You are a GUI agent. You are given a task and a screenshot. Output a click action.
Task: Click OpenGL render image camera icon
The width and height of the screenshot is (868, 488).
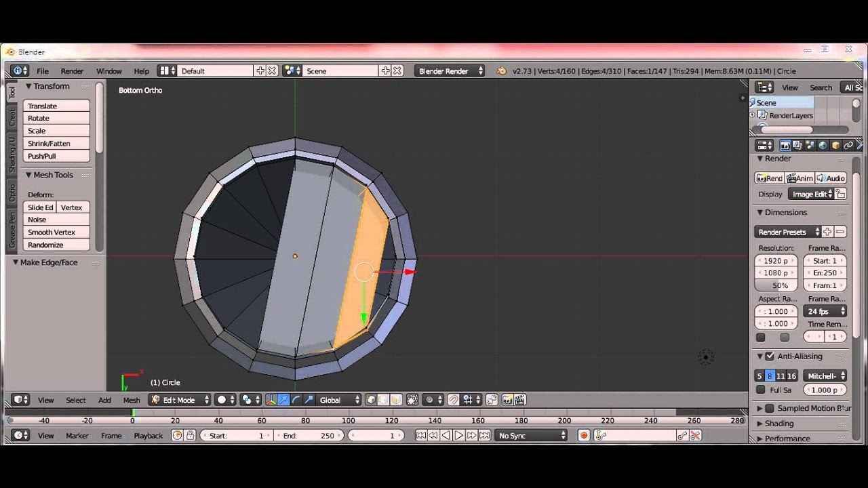(x=507, y=400)
